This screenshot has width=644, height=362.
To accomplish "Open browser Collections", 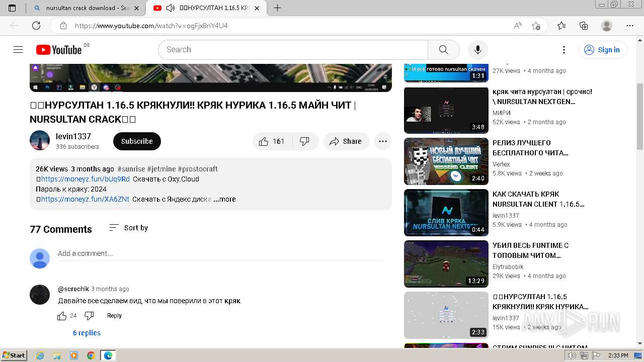I will (584, 26).
